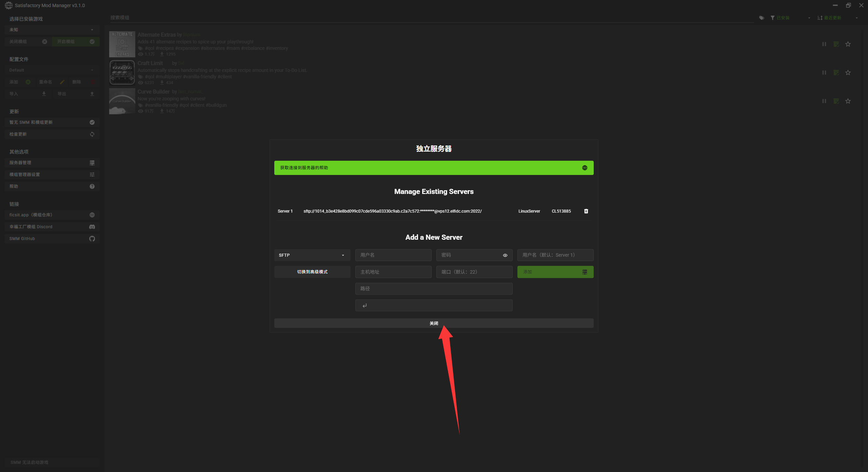Focus the host address (主机地址) field
The width and height of the screenshot is (868, 472).
pos(393,272)
